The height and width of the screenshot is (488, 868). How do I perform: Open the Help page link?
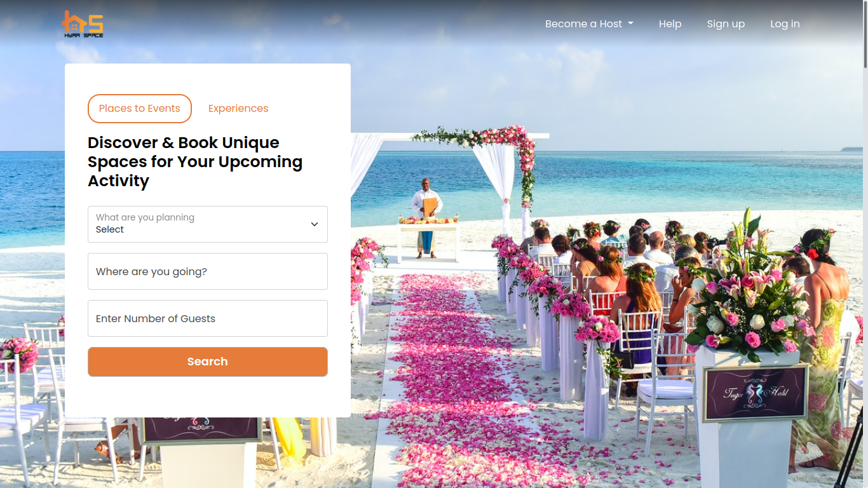[670, 24]
